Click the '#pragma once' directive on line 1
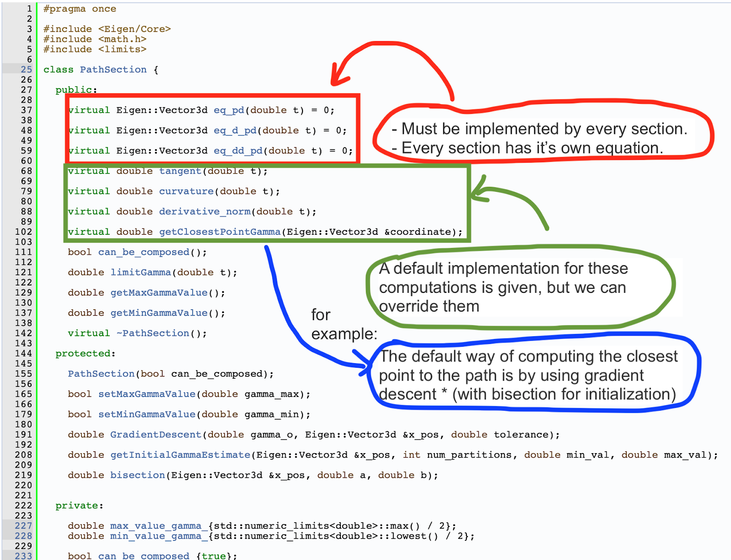 79,9
